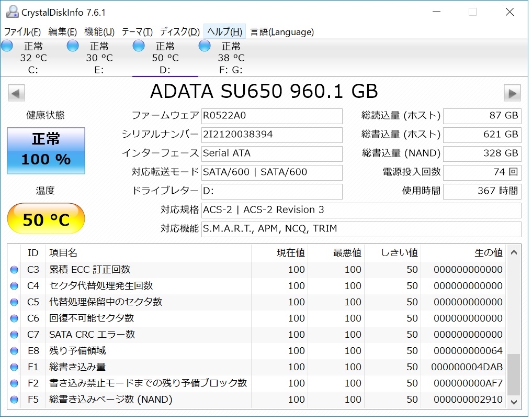Open the 機能(U) menu
The height and width of the screenshot is (420, 532).
(99, 32)
